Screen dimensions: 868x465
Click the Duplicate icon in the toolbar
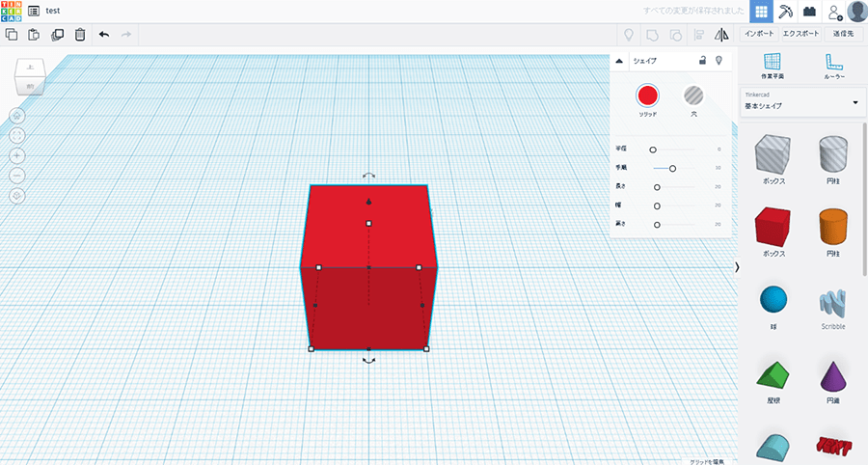(x=57, y=35)
